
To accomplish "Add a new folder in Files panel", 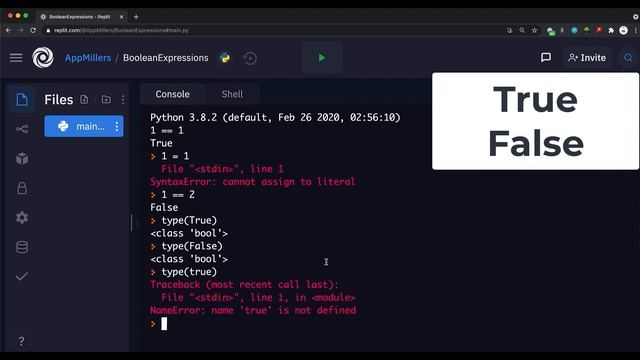I will (106, 99).
